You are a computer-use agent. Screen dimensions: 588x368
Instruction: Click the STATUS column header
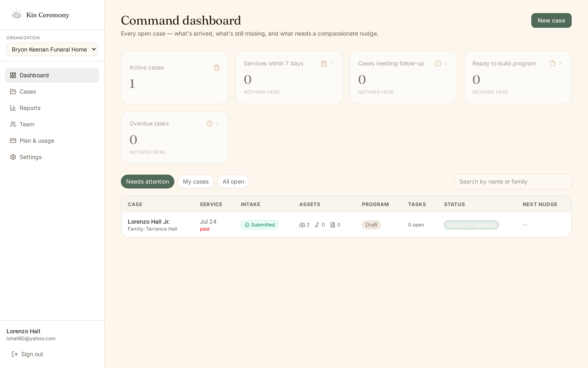454,204
